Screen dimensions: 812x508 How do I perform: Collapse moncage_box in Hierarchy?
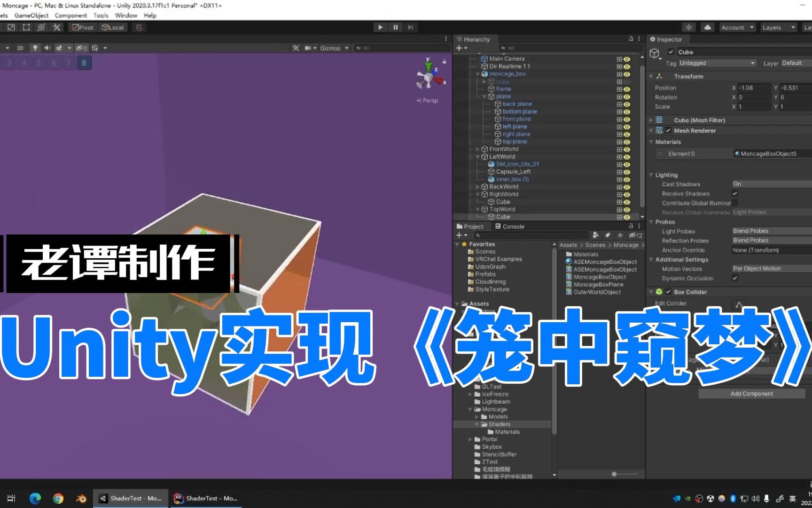coord(477,74)
